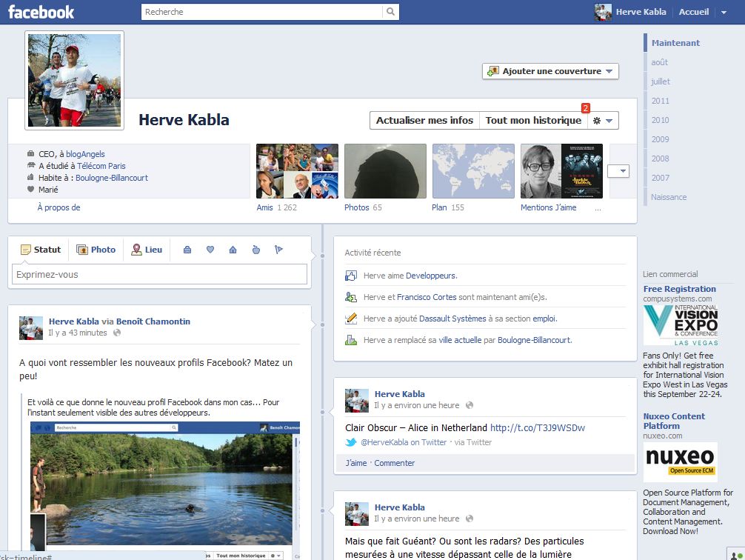Select the milestone flag life event icon
This screenshot has width=745, height=560.
tap(279, 250)
